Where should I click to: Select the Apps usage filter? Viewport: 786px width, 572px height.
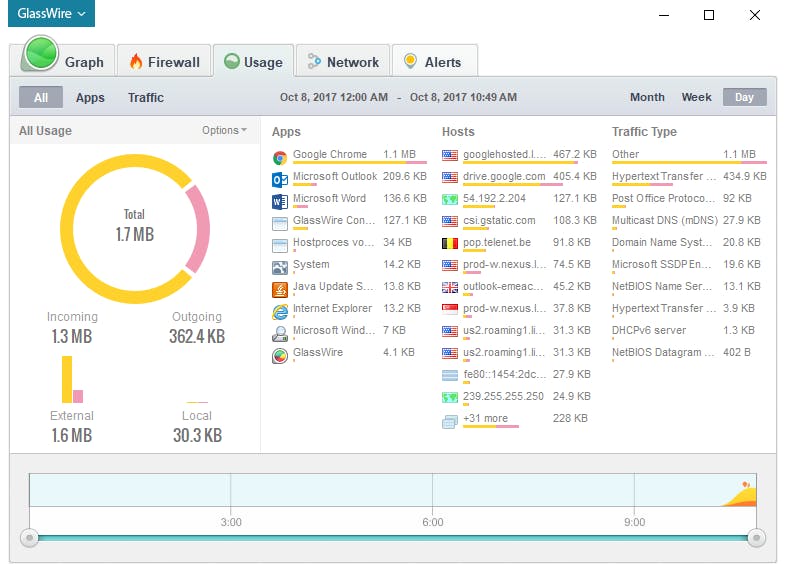click(x=90, y=97)
